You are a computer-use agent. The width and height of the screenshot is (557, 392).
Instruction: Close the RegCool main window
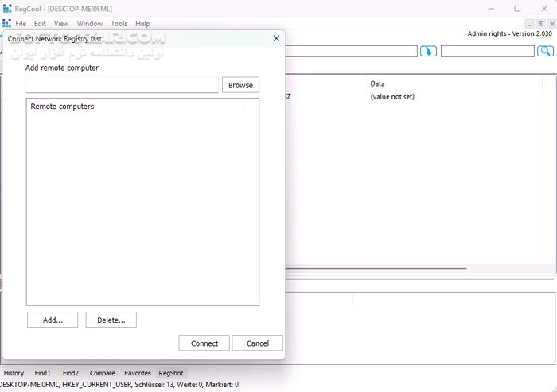click(x=544, y=9)
